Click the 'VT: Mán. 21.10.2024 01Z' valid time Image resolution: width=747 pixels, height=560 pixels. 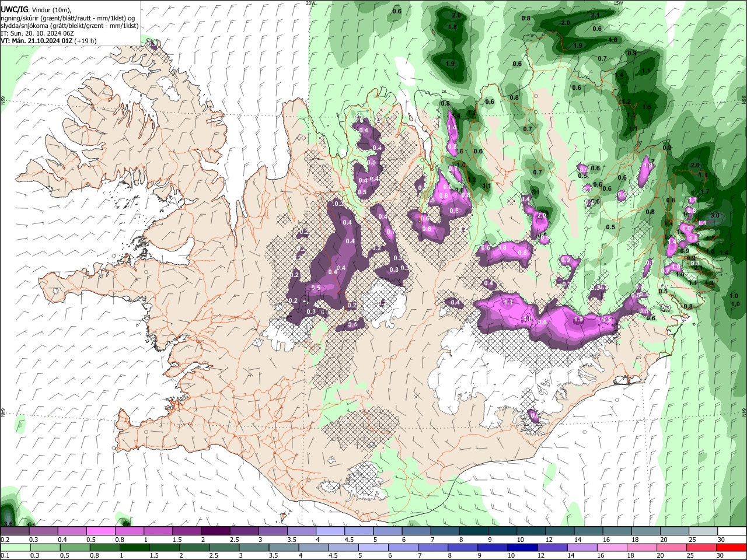pyautogui.click(x=36, y=41)
